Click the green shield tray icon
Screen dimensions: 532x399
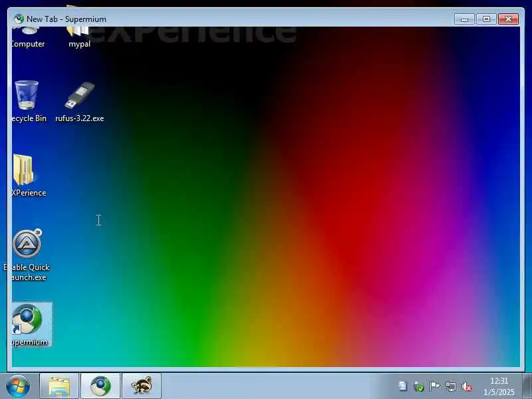coord(419,386)
